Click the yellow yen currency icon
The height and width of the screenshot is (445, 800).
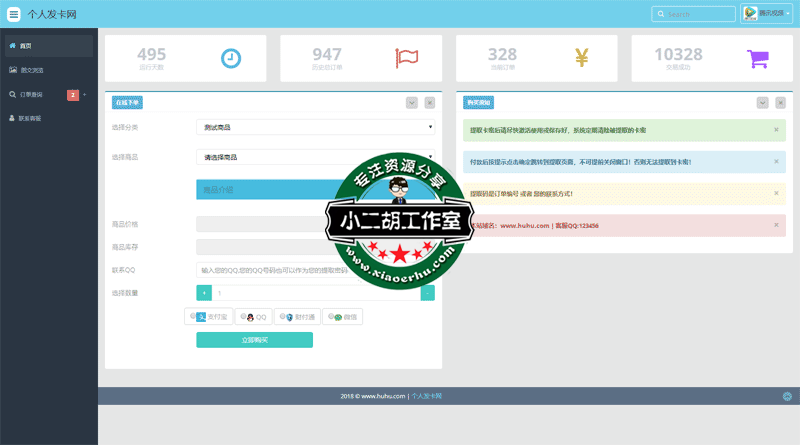tap(582, 58)
